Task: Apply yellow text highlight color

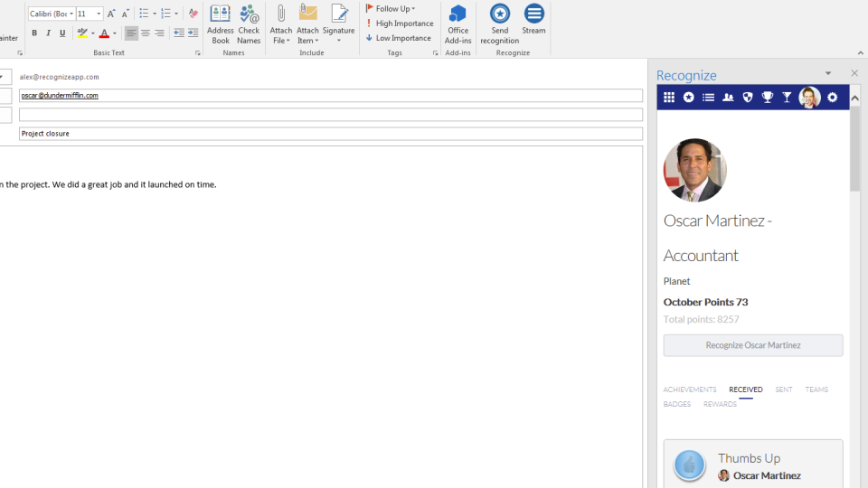Action: [82, 33]
